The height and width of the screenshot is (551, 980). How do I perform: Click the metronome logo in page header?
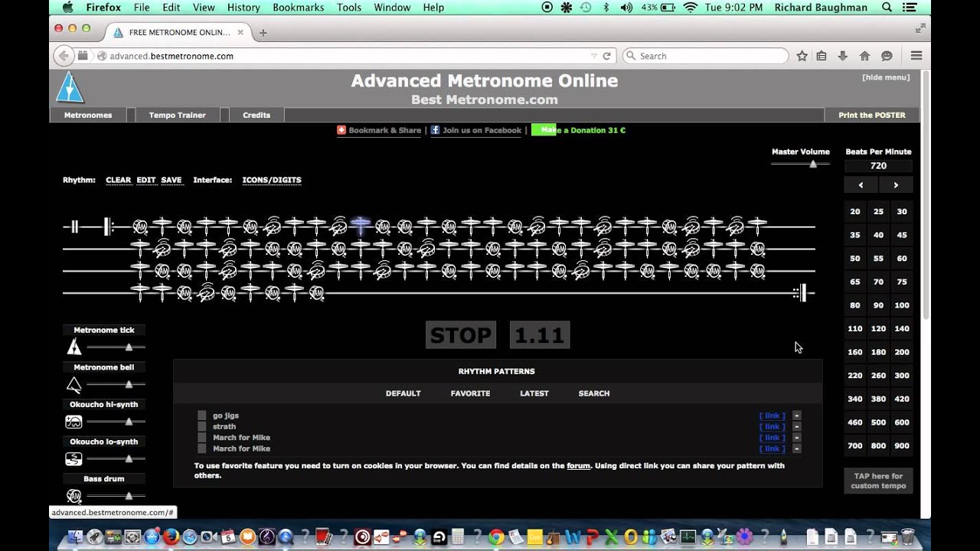[x=70, y=87]
